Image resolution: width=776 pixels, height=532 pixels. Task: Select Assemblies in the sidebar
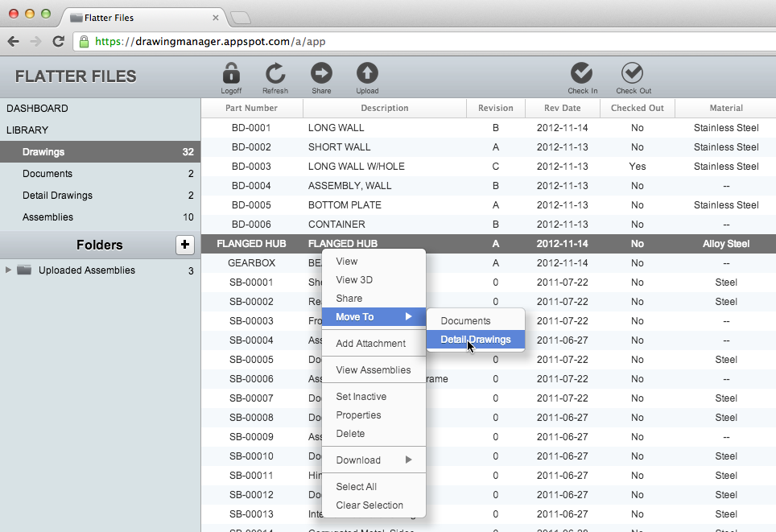pos(100,217)
